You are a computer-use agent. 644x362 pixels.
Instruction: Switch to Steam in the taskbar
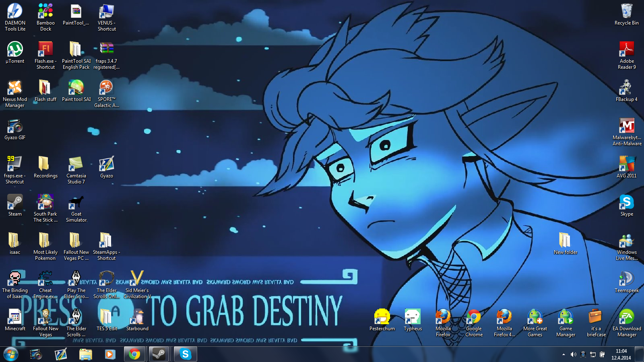pyautogui.click(x=159, y=354)
